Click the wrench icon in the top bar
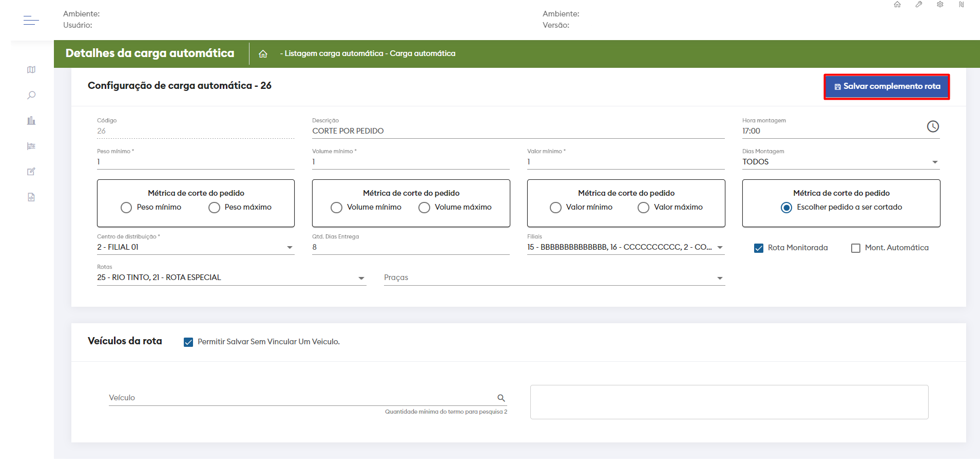The image size is (980, 464). (919, 5)
